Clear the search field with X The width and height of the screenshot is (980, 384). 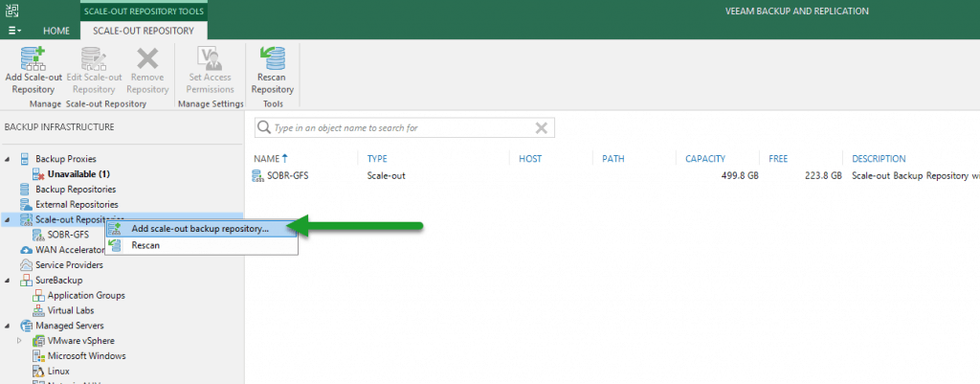[x=542, y=128]
